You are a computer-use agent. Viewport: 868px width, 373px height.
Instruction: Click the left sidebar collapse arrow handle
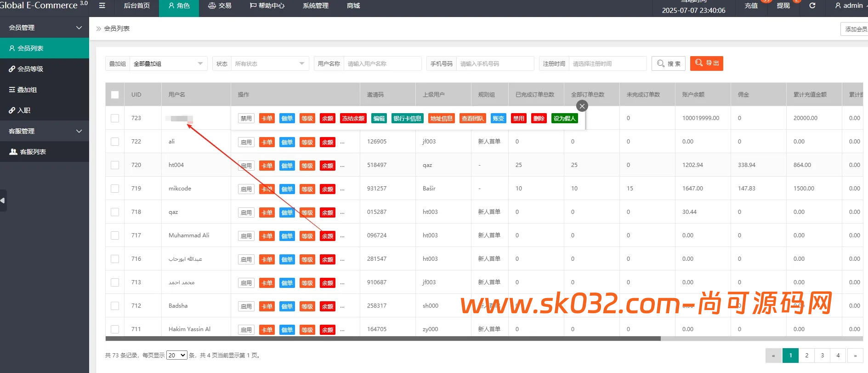3,201
